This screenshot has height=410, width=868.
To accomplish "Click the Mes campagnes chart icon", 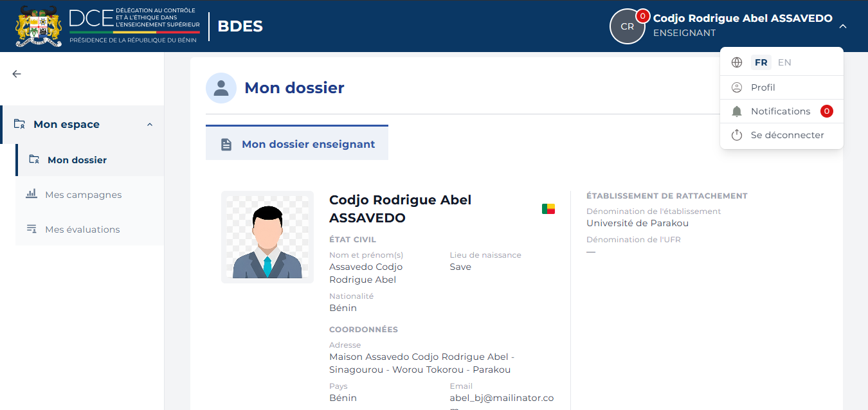I will coord(32,193).
